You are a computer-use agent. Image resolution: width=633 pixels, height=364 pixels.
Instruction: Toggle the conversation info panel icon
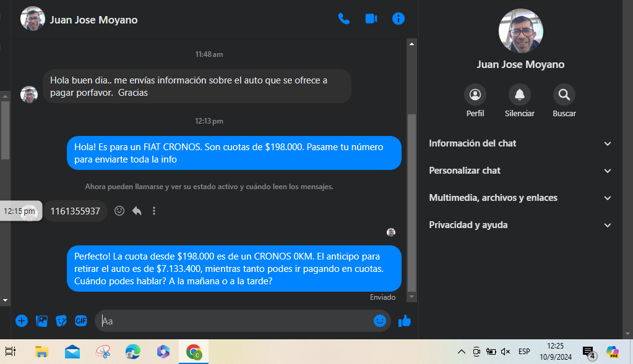398,19
